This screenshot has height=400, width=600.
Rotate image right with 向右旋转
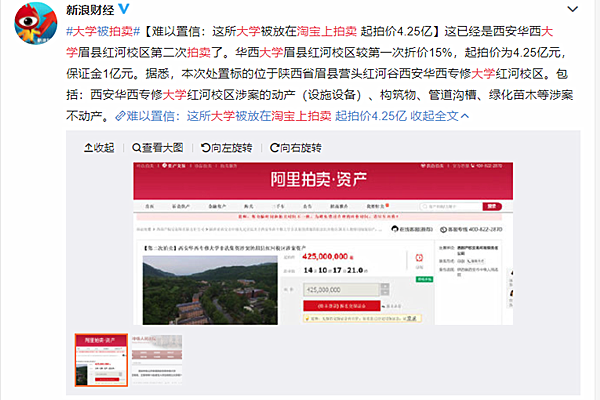point(296,148)
